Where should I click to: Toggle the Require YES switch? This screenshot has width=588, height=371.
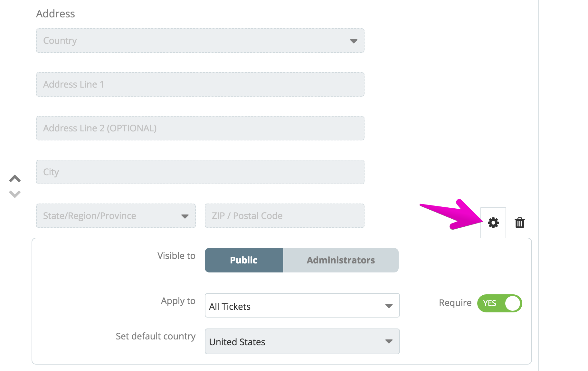(x=499, y=303)
